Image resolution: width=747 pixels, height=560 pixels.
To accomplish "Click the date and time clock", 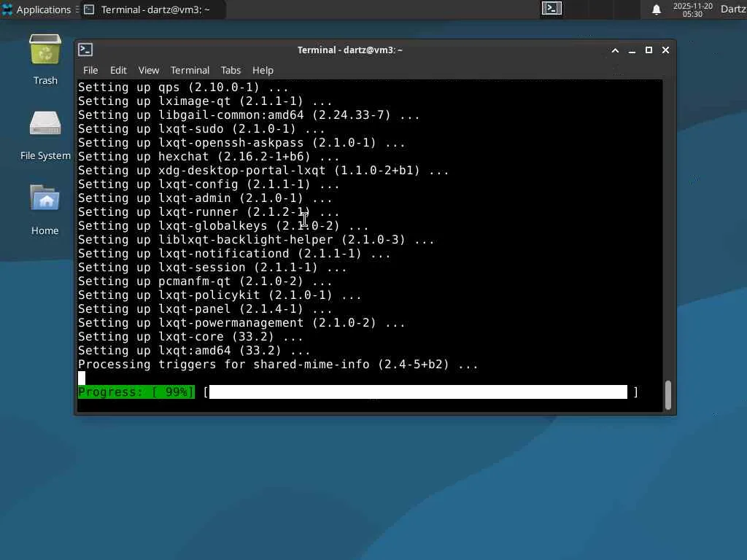I will pos(693,9).
